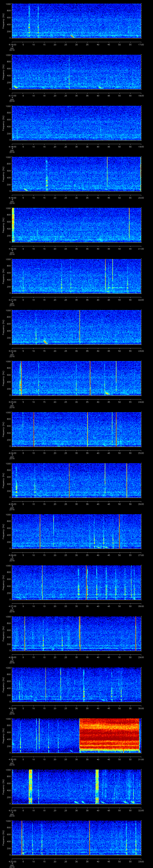Click the Frequency (Hz) axis label of the 4:16 spectrogram

pos(3,21)
